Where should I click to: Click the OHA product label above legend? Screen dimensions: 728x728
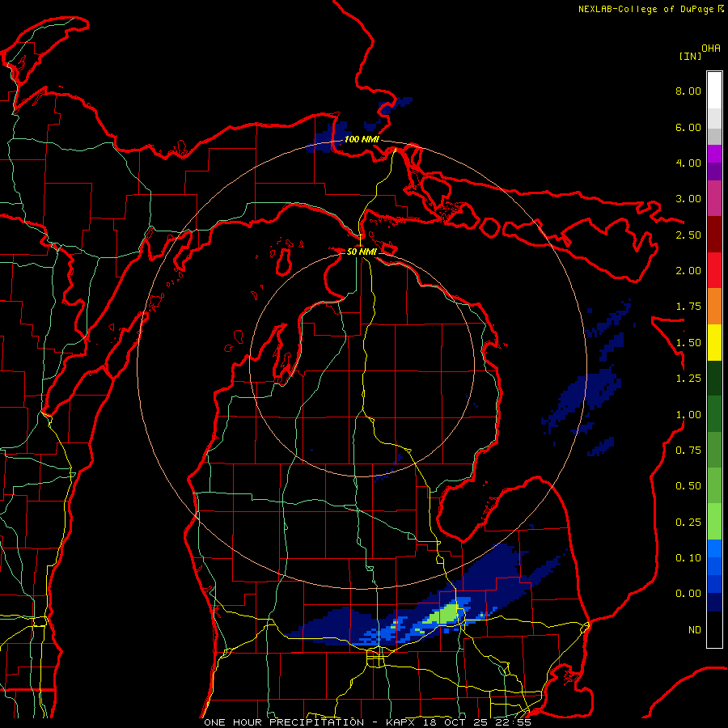(x=711, y=48)
